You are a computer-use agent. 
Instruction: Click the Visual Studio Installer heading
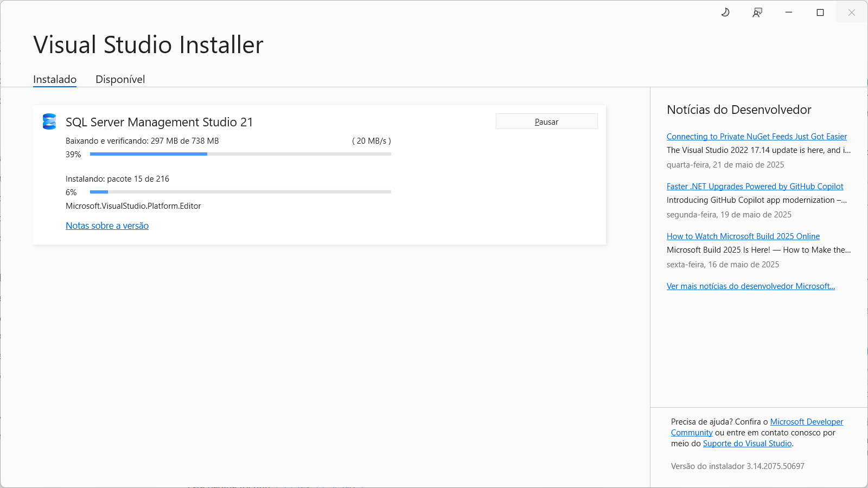click(x=148, y=44)
